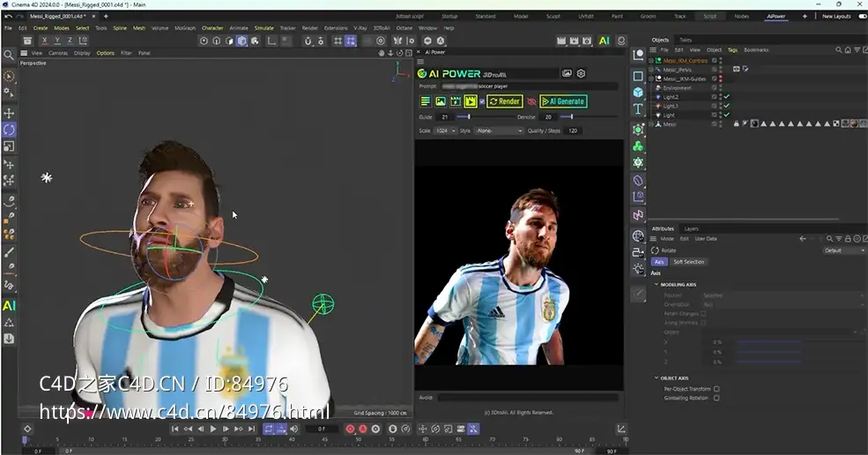Click the Quality / Steps field showing 120

(573, 131)
